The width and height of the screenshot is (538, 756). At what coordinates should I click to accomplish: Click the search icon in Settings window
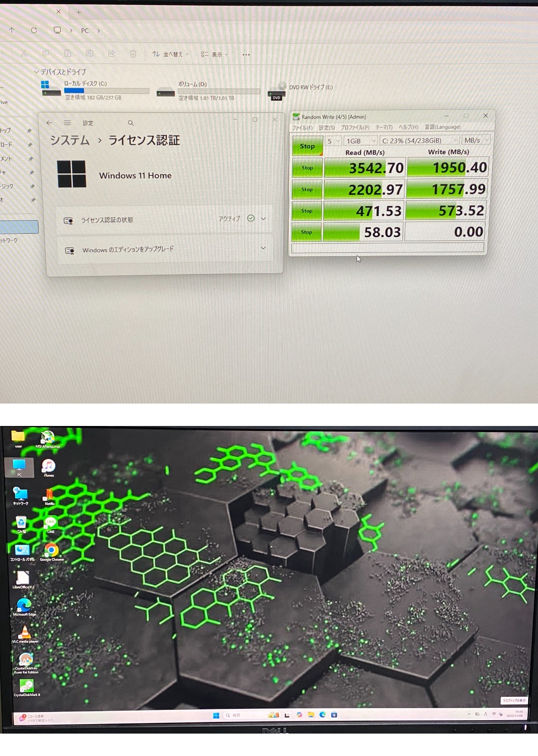point(130,123)
